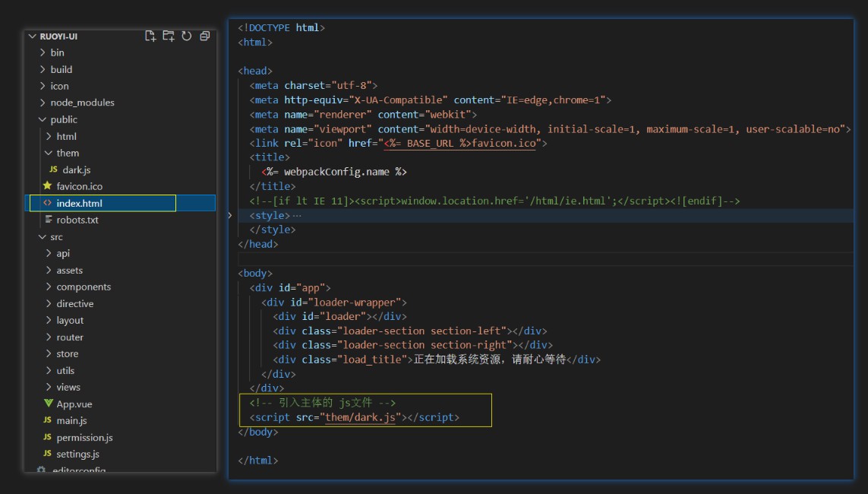The image size is (868, 494).
Task: Open App.vue file
Action: (74, 404)
